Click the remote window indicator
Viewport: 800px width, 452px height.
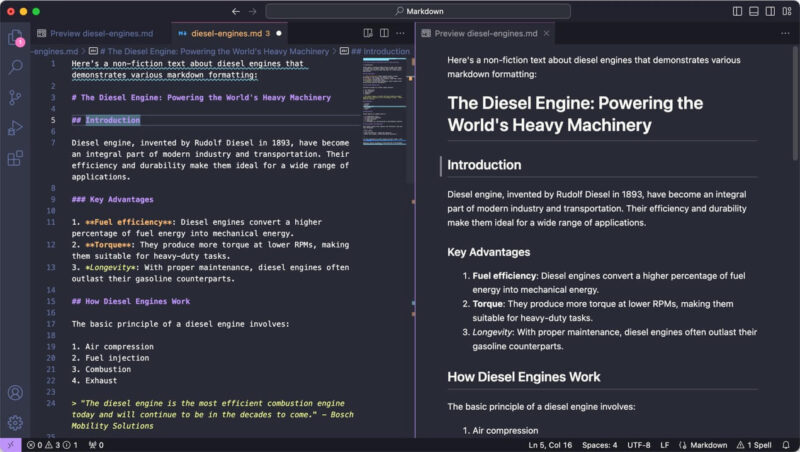(10, 445)
